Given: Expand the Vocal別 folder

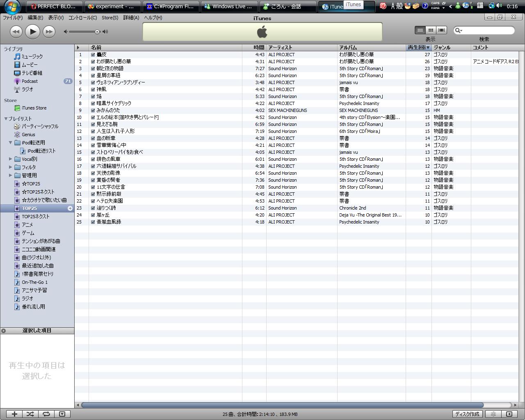Looking at the screenshot, I should pos(11,159).
